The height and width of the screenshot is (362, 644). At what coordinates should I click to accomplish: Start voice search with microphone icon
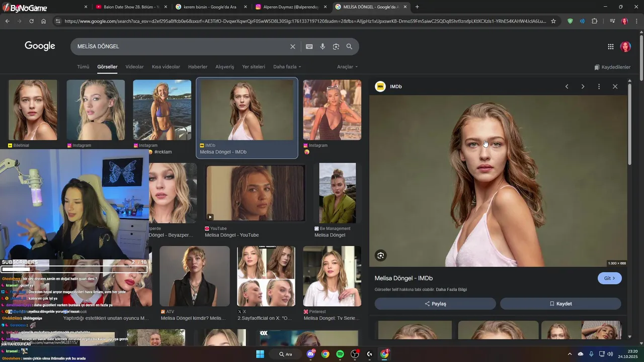323,46
